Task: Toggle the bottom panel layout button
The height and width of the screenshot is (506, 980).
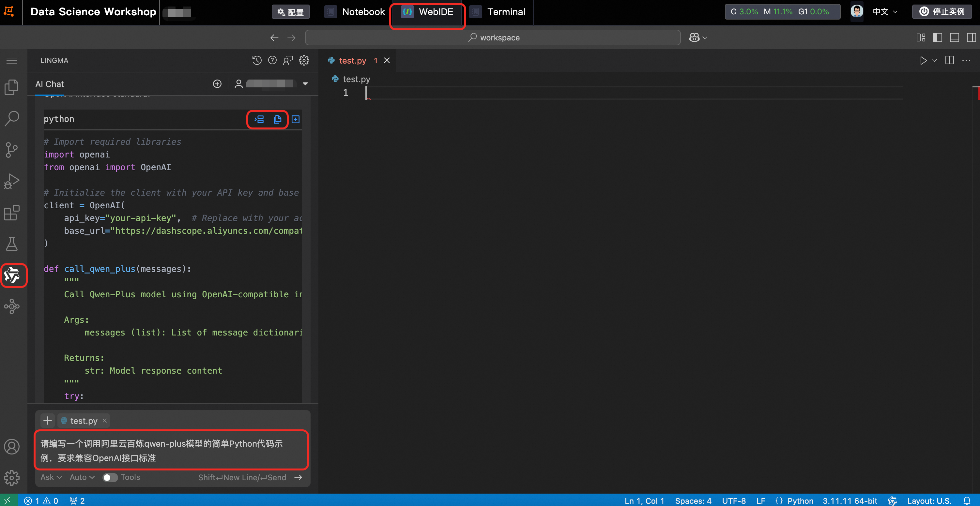Action: pyautogui.click(x=954, y=37)
